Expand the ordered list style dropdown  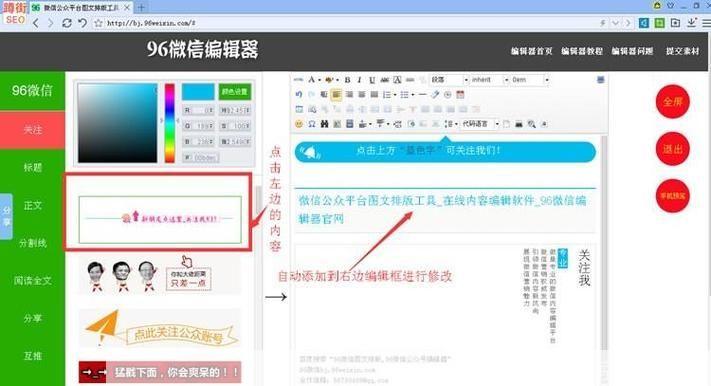394,95
